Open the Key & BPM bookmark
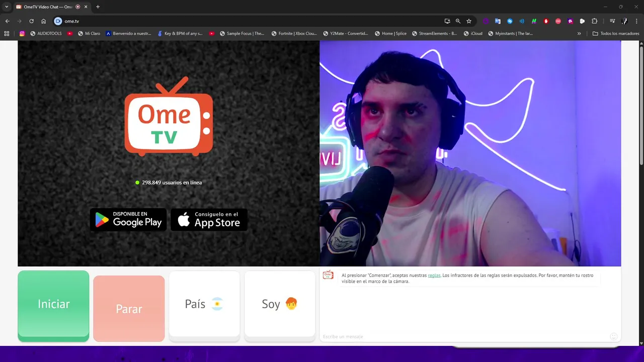This screenshot has width=644, height=362. tap(180, 34)
